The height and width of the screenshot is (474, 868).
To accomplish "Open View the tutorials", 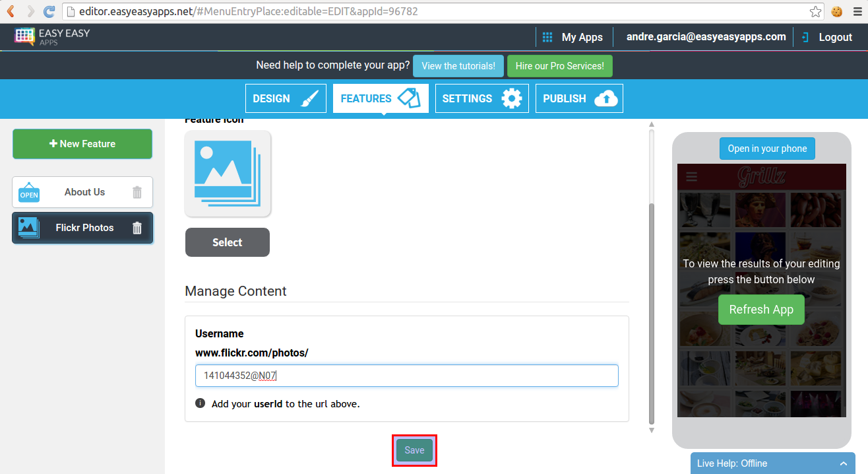I will click(x=458, y=65).
